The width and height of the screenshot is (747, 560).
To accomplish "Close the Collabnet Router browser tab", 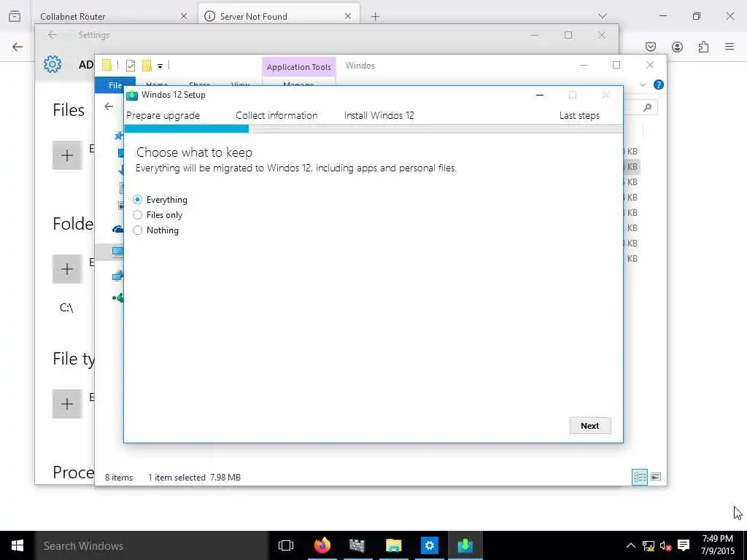I will pyautogui.click(x=184, y=16).
